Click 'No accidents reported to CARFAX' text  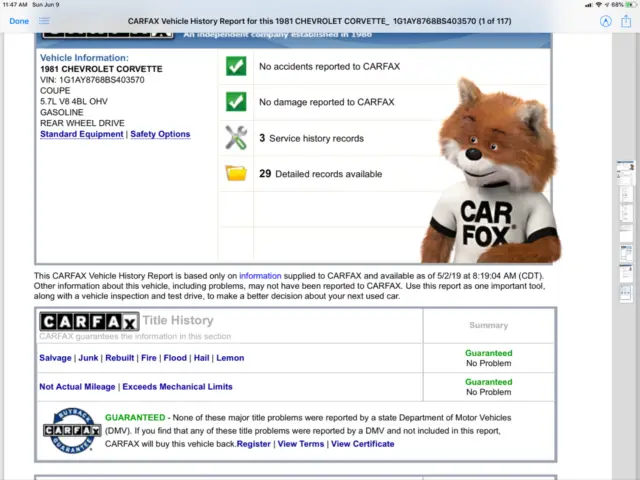(329, 67)
